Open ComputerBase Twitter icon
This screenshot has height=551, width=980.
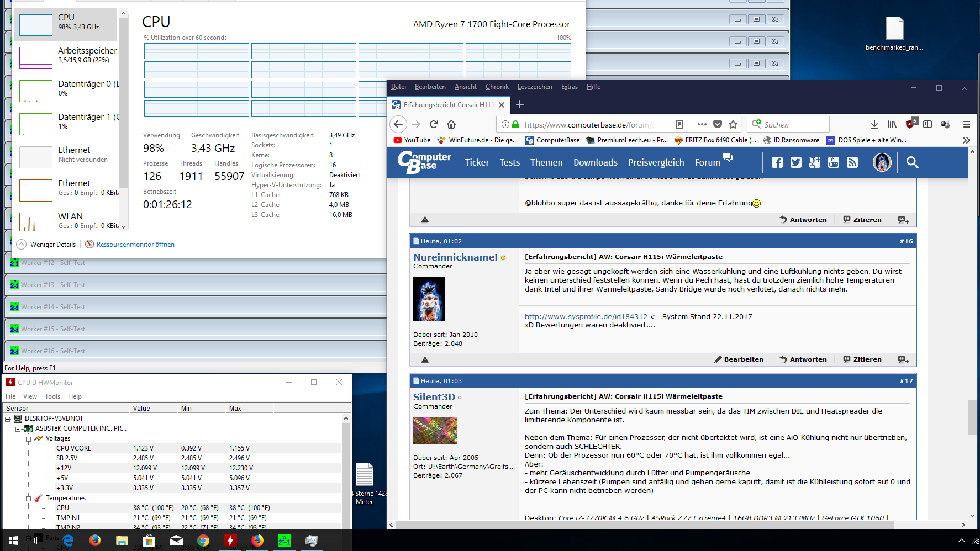pos(796,162)
